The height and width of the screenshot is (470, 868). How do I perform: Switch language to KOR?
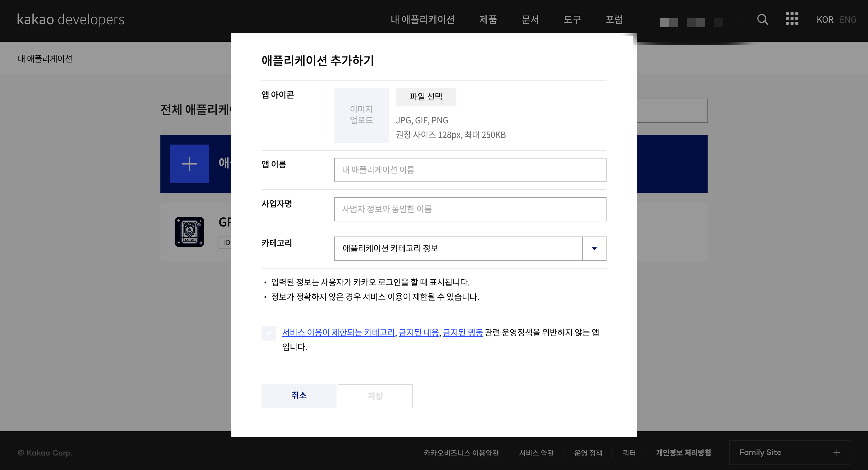pyautogui.click(x=825, y=20)
